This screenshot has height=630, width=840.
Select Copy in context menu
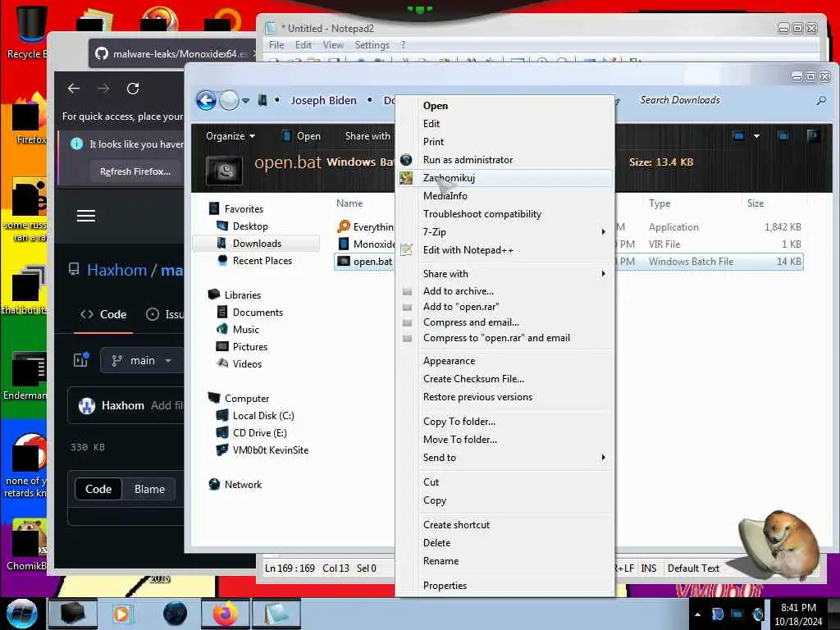tap(505, 500)
